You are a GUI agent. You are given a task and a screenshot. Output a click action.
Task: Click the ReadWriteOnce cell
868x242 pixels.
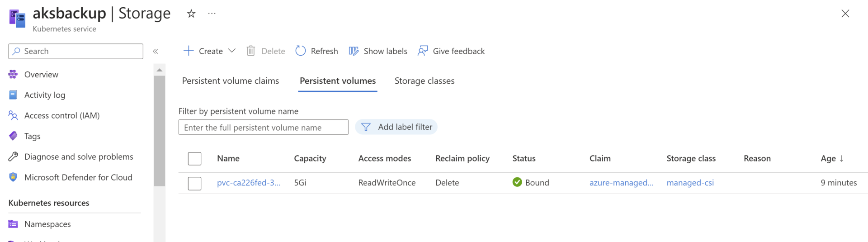pos(387,183)
